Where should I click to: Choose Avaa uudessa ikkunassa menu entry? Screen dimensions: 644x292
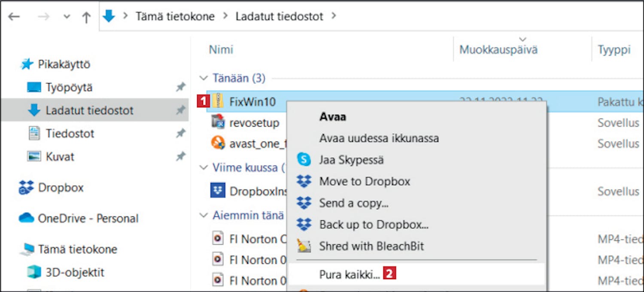(x=379, y=138)
